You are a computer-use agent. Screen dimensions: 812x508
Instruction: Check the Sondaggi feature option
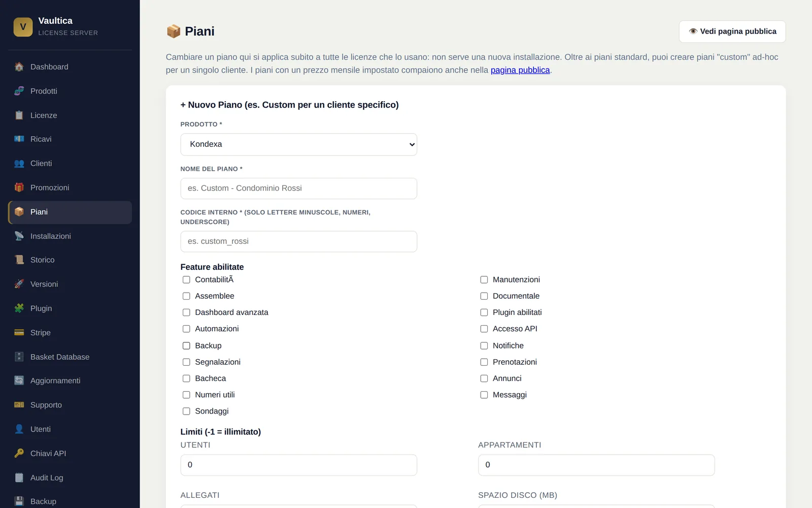pos(186,411)
